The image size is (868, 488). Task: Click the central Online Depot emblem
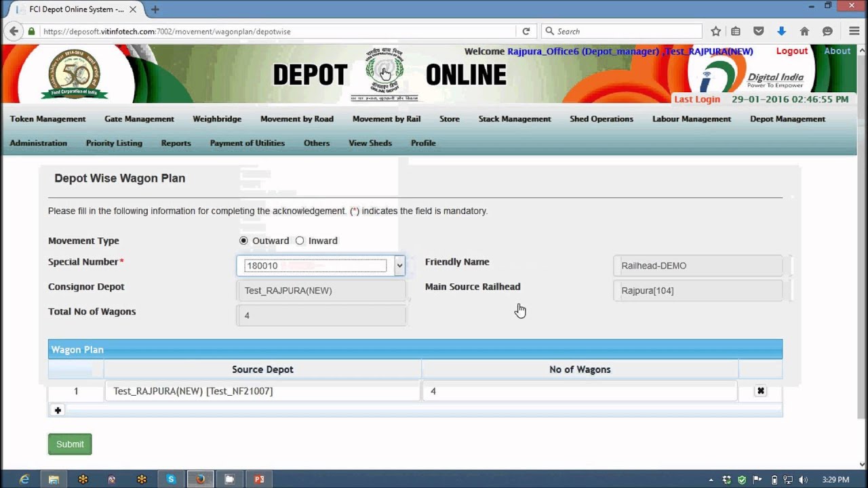(384, 74)
